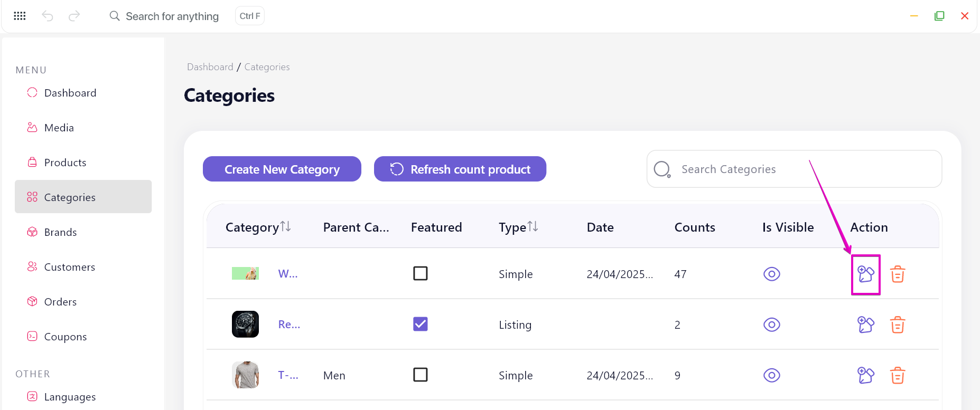This screenshot has height=410, width=980.
Task: Click the Refresh count product button
Action: click(x=460, y=169)
